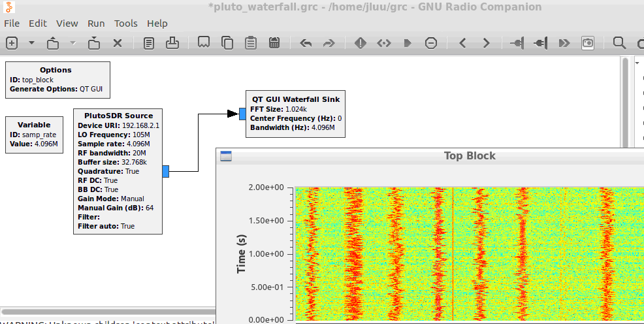The width and height of the screenshot is (644, 324).
Task: Enable the selected block with the plug-in icon
Action: point(517,42)
